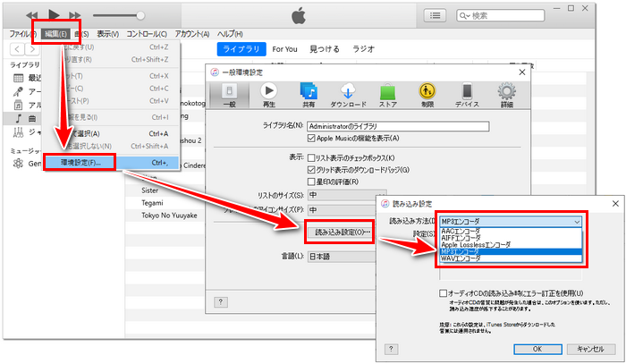Go back with the left chevron button

coord(17,49)
